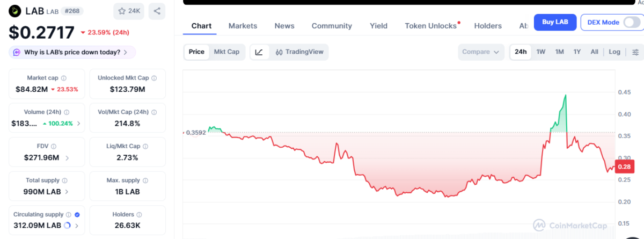The width and height of the screenshot is (644, 239).
Task: Click the 2.73% Liq/Mkt Cap value
Action: pyautogui.click(x=127, y=157)
